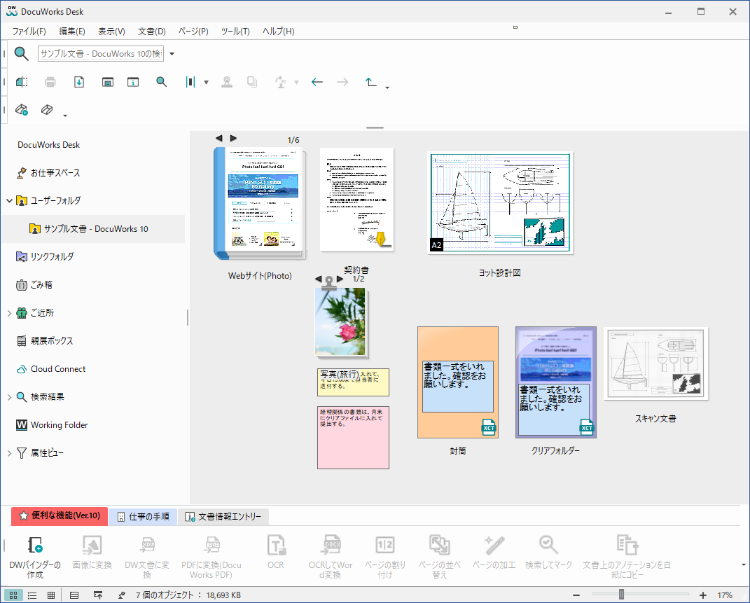750x603 pixels.
Task: Switch to the 文書情報エントリー tab
Action: click(223, 516)
